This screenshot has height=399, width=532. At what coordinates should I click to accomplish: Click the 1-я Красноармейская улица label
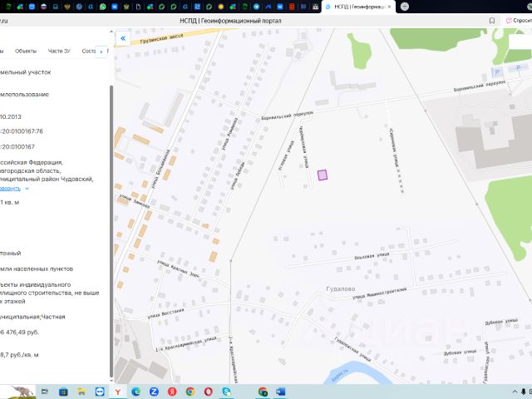click(186, 343)
